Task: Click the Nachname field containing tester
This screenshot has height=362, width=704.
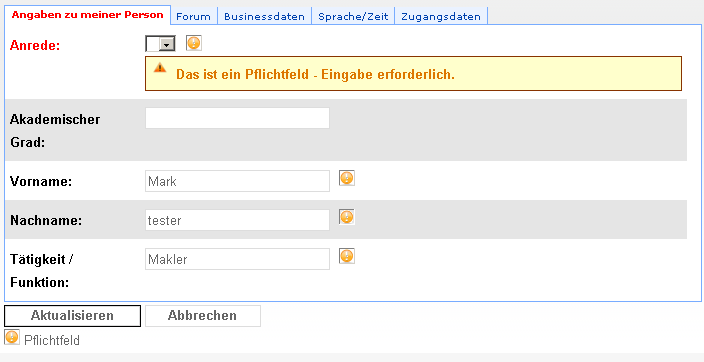Action: click(237, 220)
